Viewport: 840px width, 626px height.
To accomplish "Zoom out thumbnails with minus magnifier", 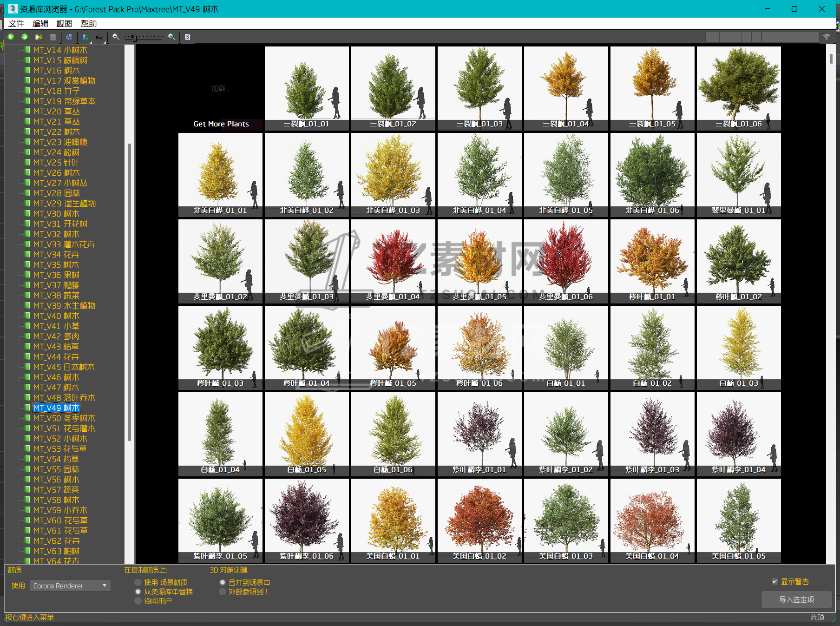I will pyautogui.click(x=116, y=37).
